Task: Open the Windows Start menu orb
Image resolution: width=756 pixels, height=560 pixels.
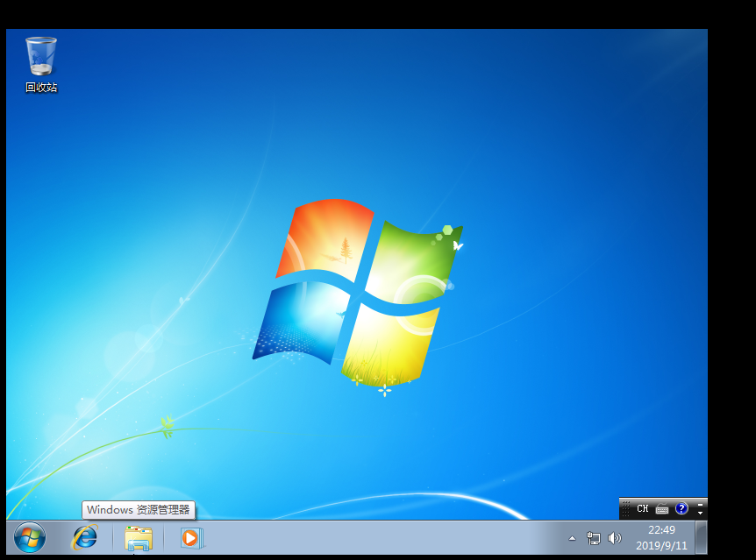Action: pyautogui.click(x=30, y=538)
